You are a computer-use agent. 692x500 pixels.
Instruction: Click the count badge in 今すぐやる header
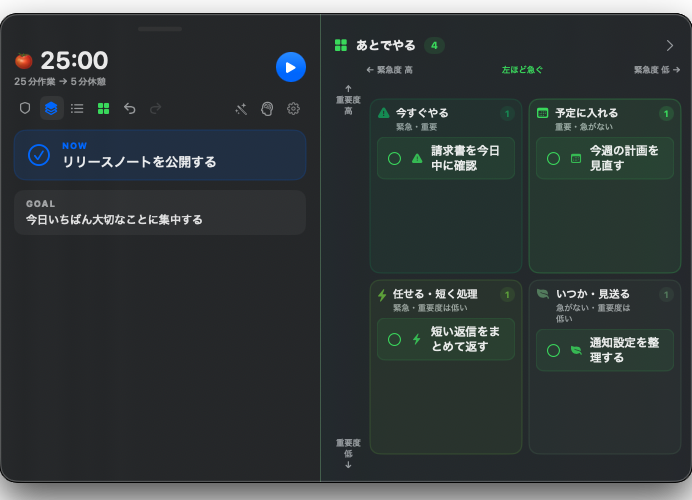point(507,114)
